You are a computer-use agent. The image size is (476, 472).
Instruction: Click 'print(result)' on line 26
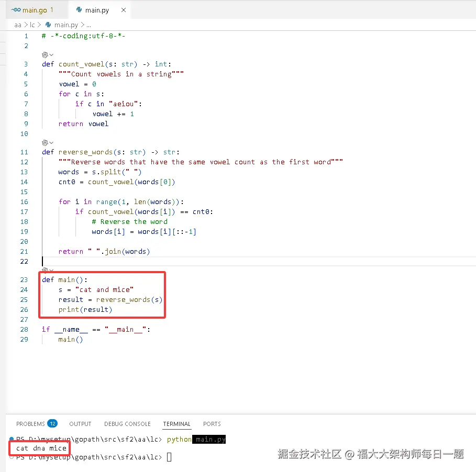(x=85, y=310)
